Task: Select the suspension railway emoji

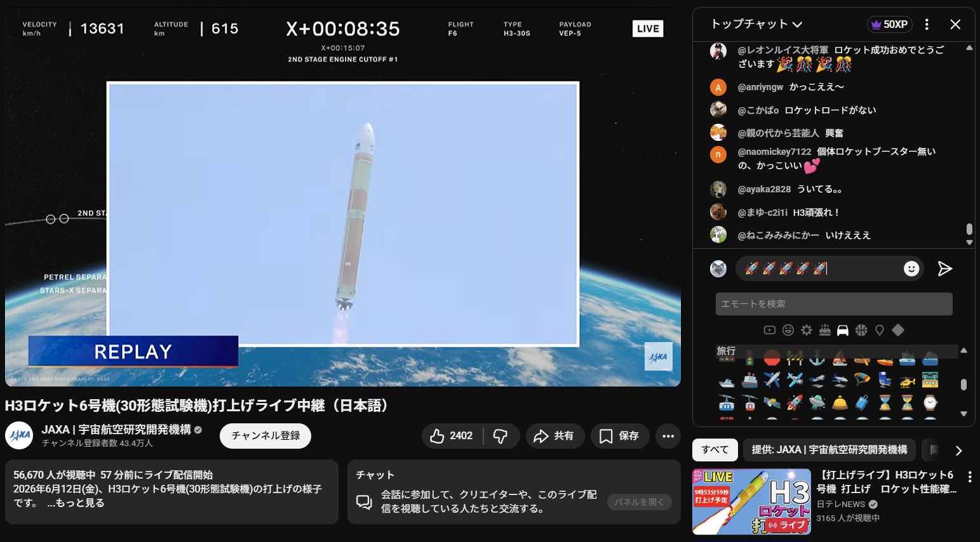Action: [x=930, y=380]
